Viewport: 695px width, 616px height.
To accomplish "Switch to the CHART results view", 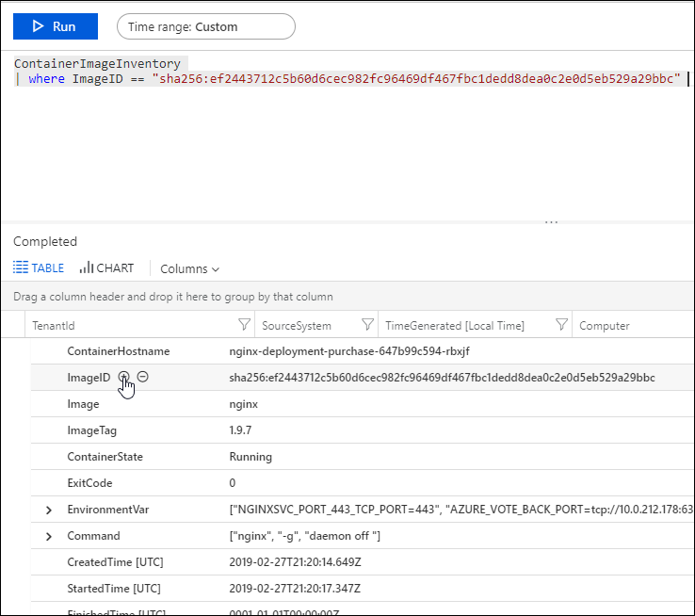I will point(106,268).
